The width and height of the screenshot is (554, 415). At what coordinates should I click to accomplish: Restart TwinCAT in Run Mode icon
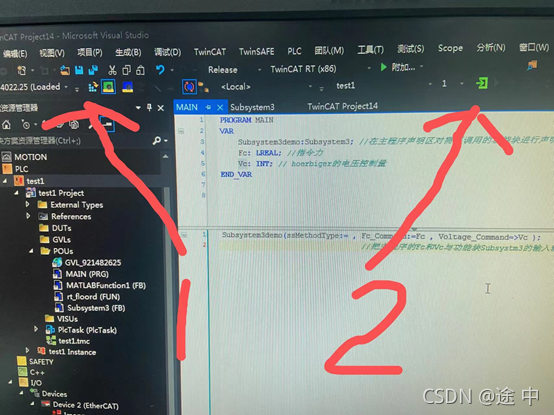click(108, 87)
